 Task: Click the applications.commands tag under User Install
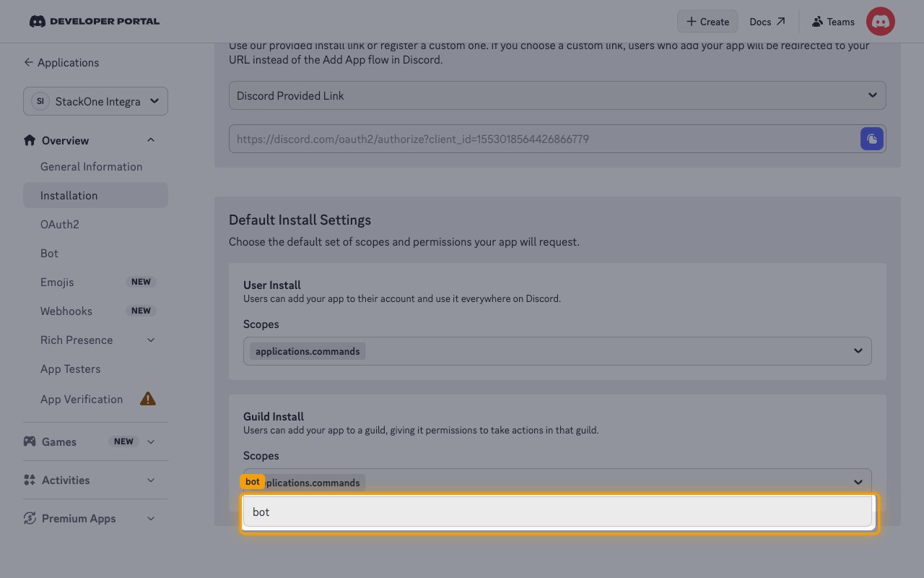[x=308, y=351]
